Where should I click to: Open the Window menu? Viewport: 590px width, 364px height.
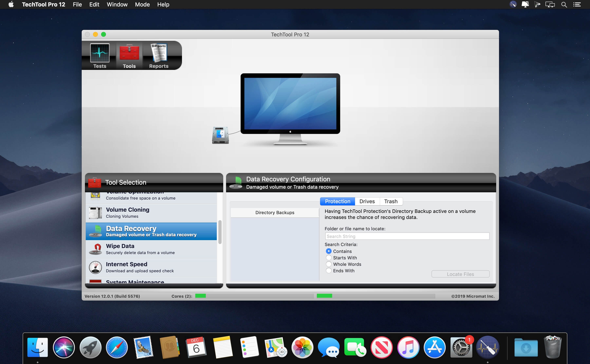point(117,4)
